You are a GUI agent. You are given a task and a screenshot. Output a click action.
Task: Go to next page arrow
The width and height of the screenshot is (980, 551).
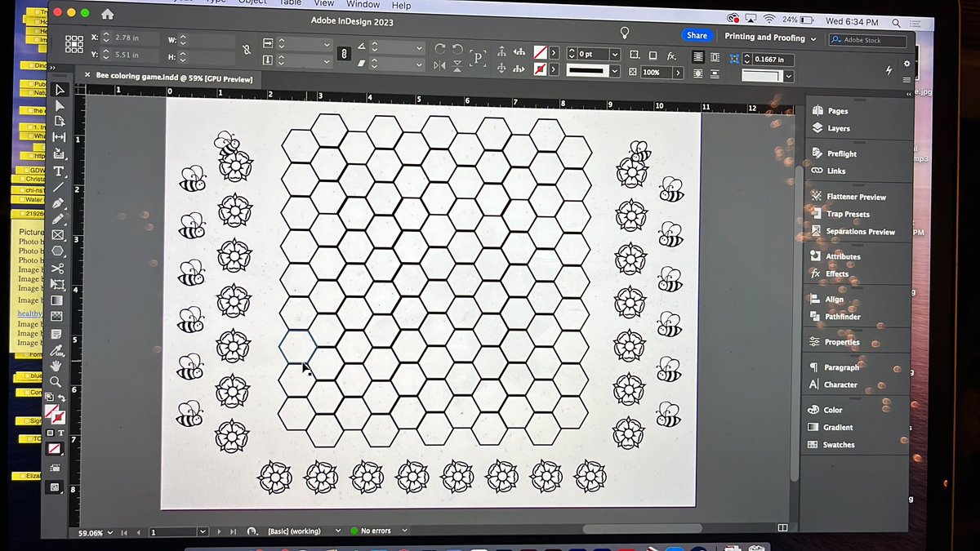coord(219,531)
